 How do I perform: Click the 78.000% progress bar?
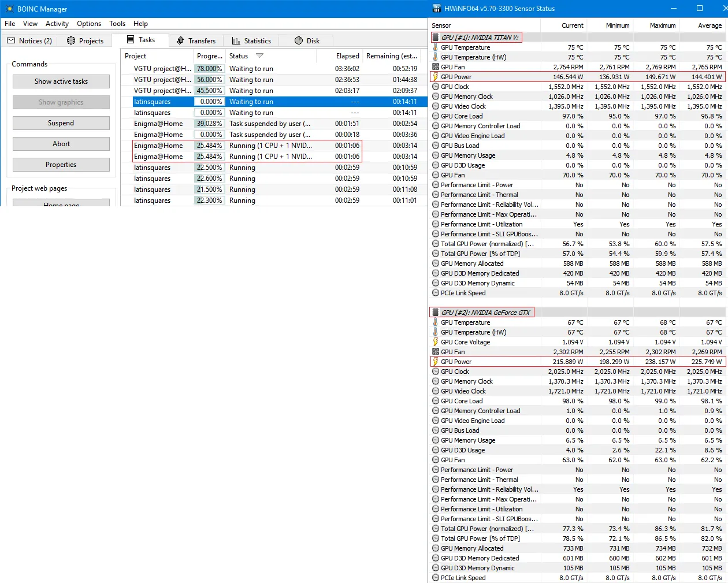click(x=209, y=69)
